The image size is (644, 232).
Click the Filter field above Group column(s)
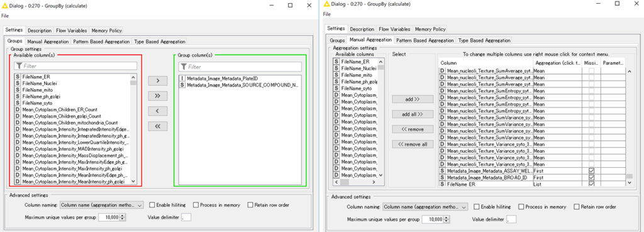[240, 67]
